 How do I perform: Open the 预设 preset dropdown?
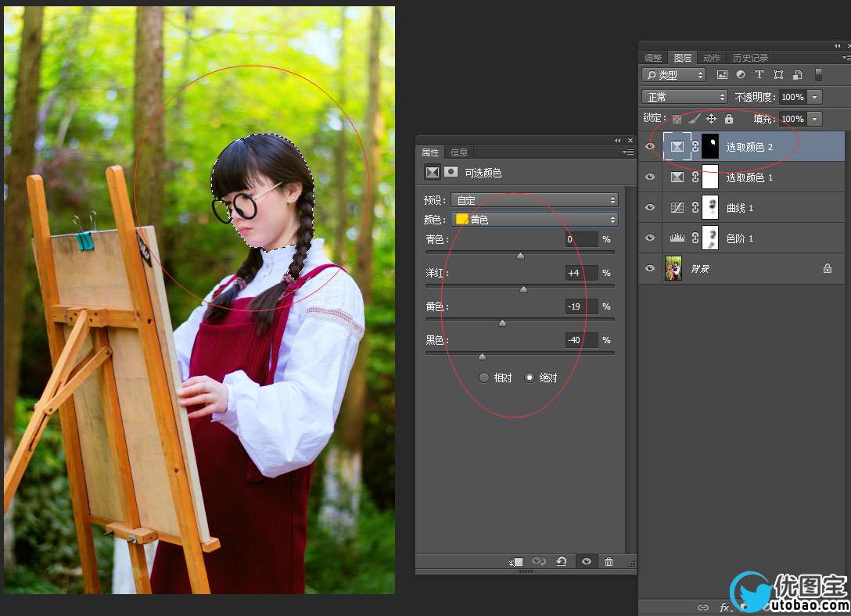pyautogui.click(x=535, y=200)
